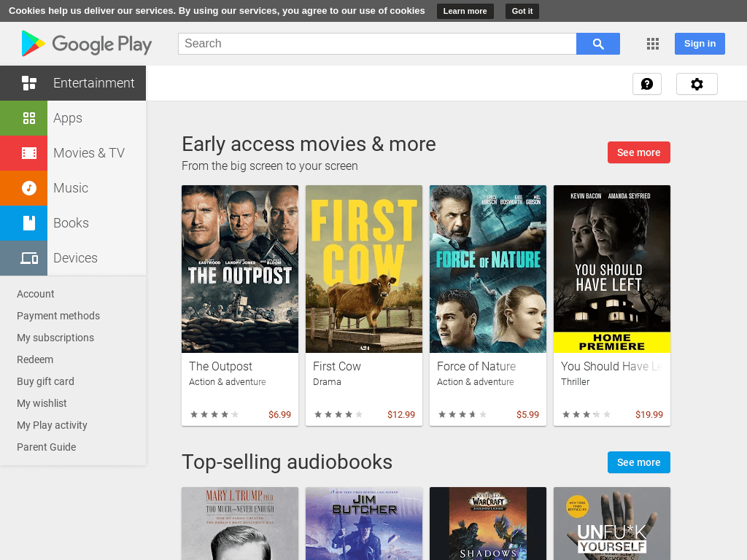Open The Outpost movie poster
747x560 pixels.
coord(240,269)
